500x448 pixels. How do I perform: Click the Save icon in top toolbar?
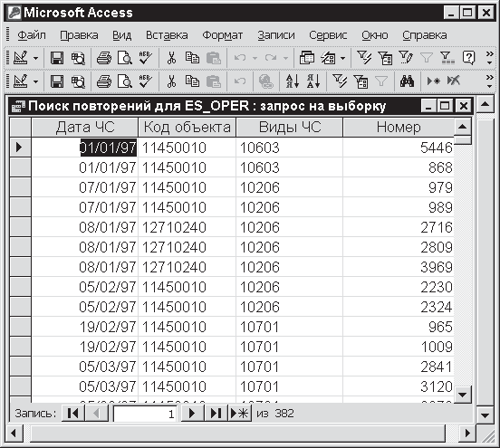[57, 58]
